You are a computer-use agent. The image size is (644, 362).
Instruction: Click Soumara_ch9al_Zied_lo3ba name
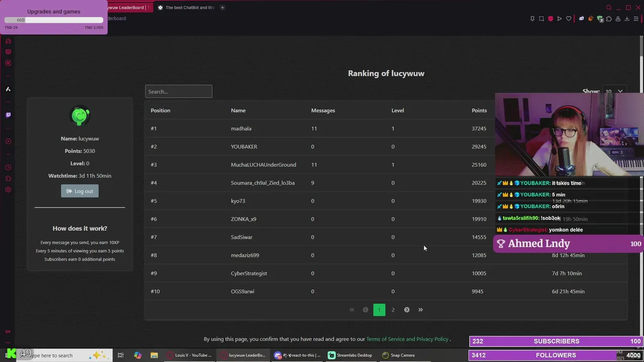tap(263, 183)
